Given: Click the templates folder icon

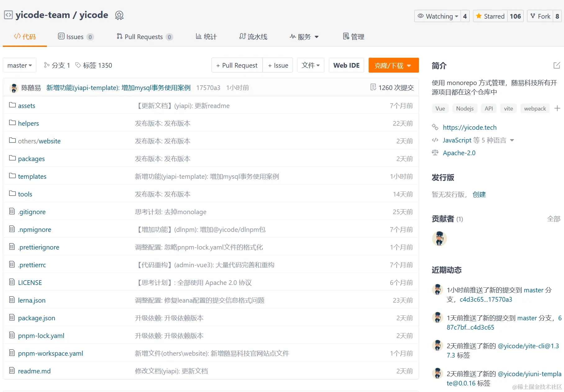Looking at the screenshot, I should pos(12,176).
